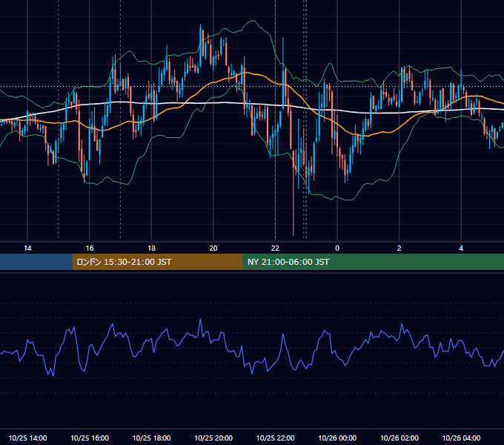Select the ロンドン 15:30-21:00 JST session bar

tap(157, 262)
